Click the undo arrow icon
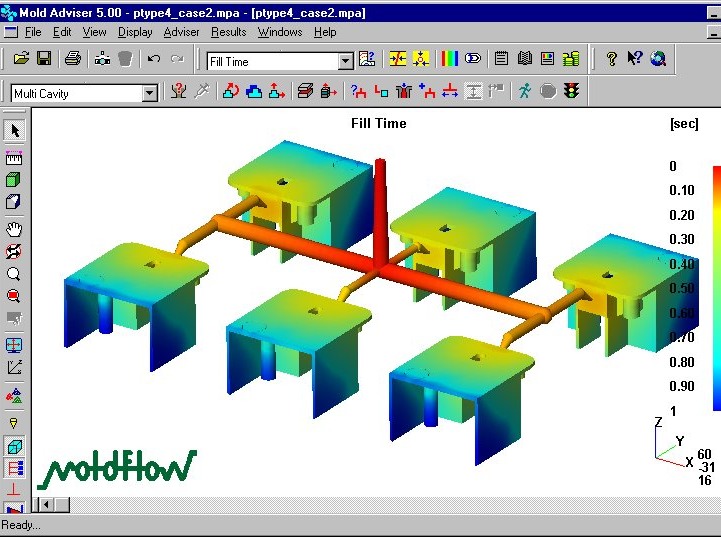The image size is (721, 537). [154, 59]
